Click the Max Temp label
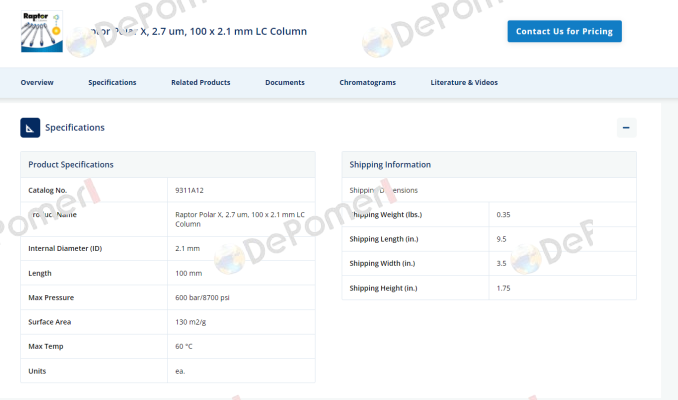Viewport: 678px width, 400px height. [x=45, y=346]
